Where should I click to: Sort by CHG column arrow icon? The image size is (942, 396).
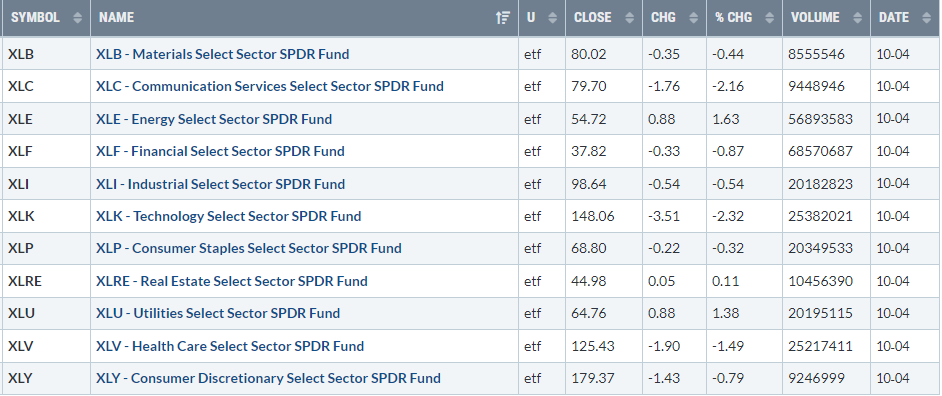pos(693,18)
